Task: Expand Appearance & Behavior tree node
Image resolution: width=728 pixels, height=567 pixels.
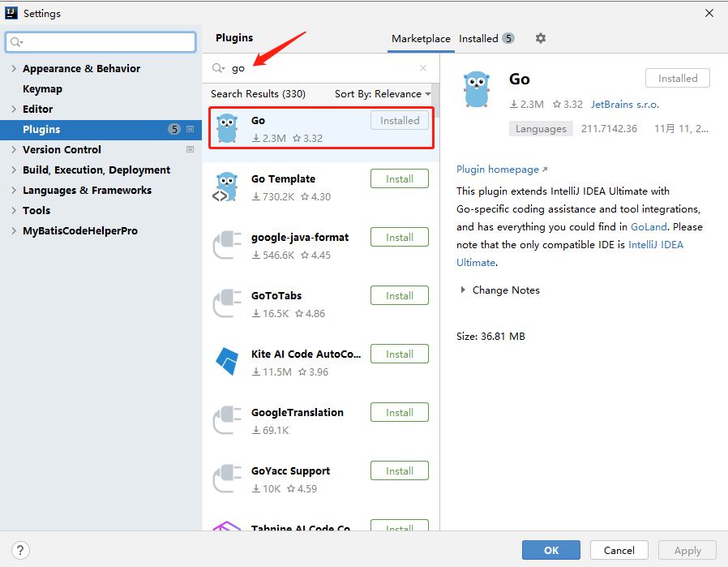Action: pos(14,69)
